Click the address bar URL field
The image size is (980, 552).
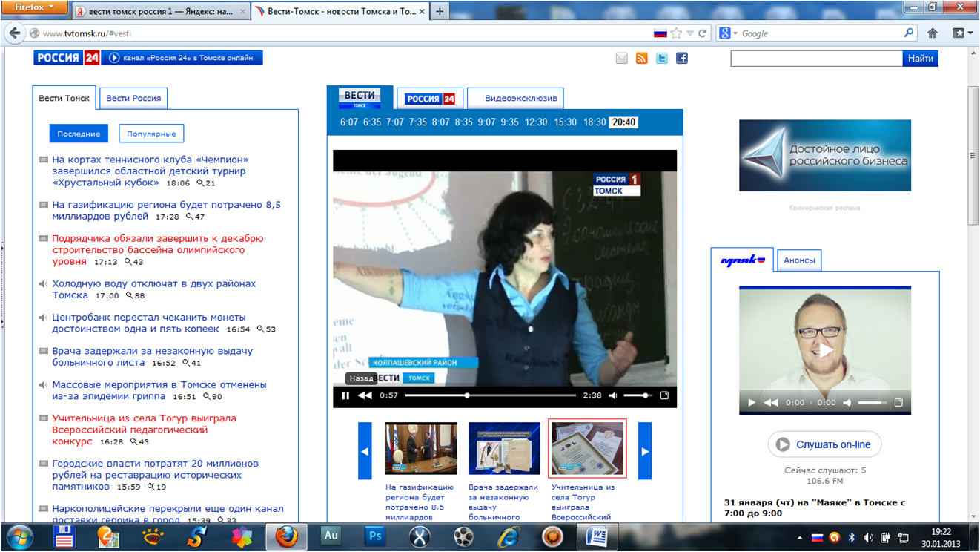coord(345,33)
